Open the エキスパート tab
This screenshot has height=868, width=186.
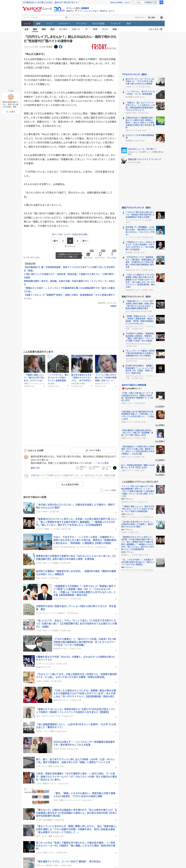pos(64,24)
